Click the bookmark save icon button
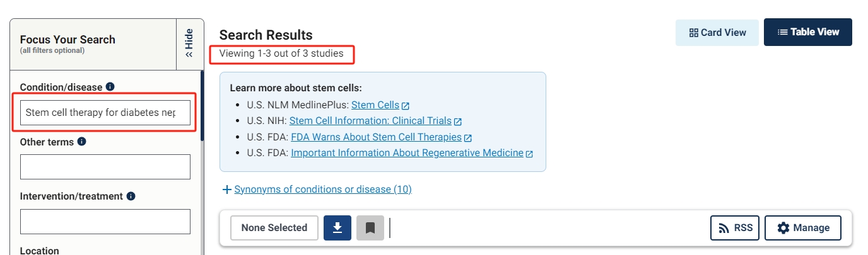The image size is (868, 255). click(370, 228)
